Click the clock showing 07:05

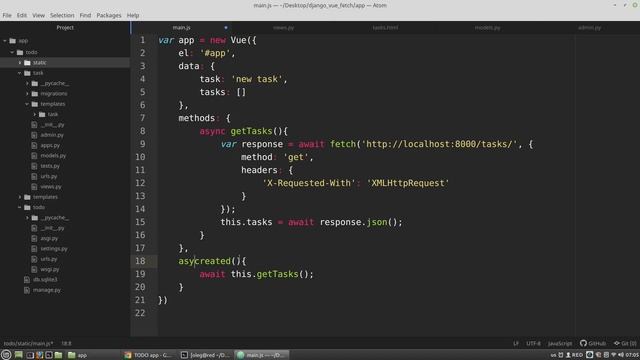[632, 355]
